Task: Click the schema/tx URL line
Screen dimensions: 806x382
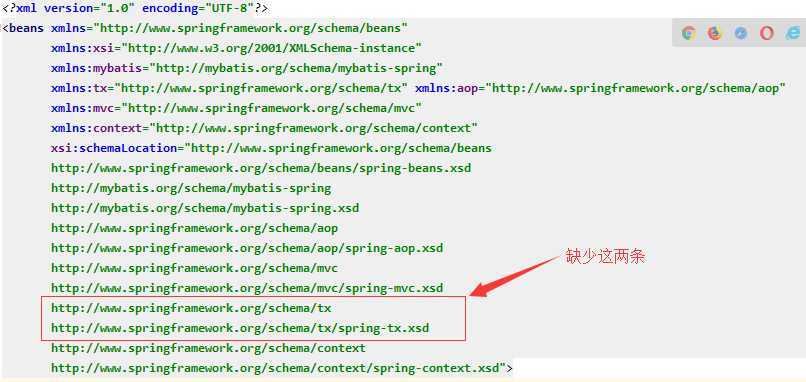Action: [x=191, y=308]
